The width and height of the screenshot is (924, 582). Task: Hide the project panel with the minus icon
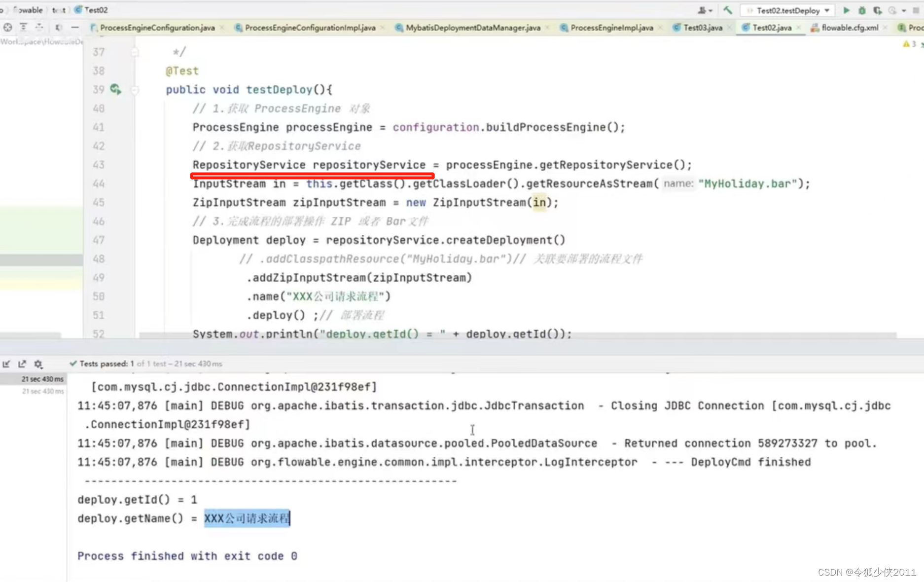pyautogui.click(x=75, y=28)
